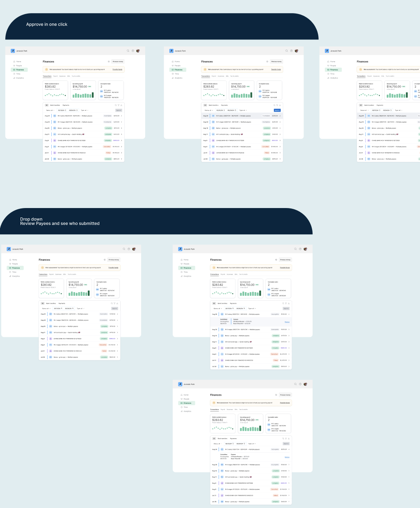420x508 pixels.
Task: Click Process money in first Approve-in-one-click screen
Action: tap(118, 62)
